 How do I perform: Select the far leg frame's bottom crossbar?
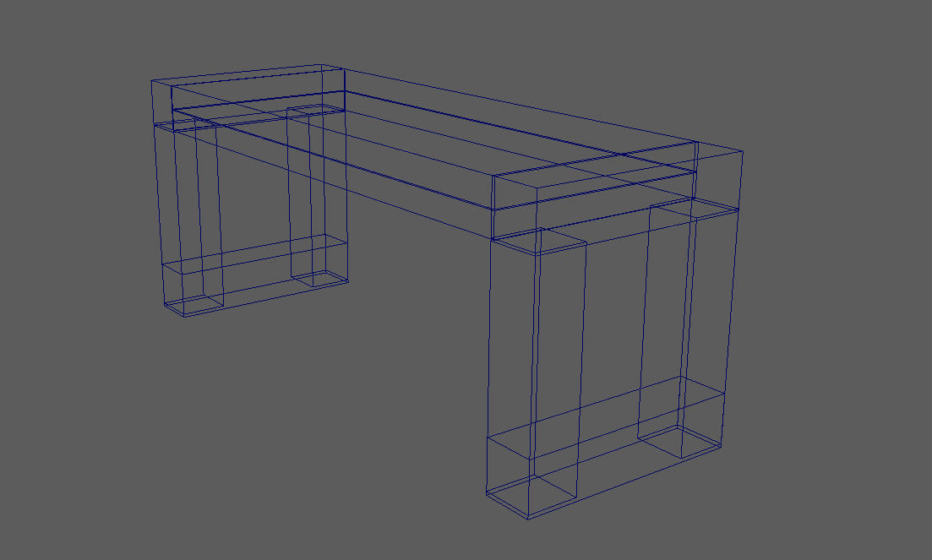tap(255, 275)
